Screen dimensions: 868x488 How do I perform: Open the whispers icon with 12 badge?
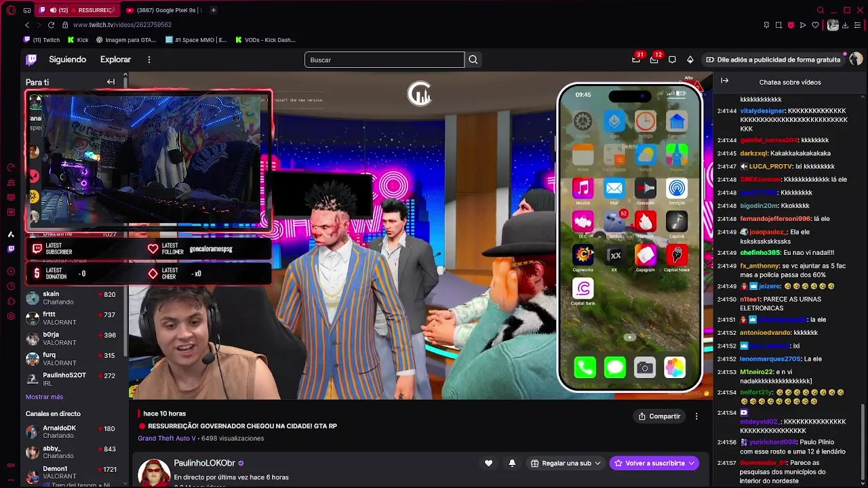654,60
